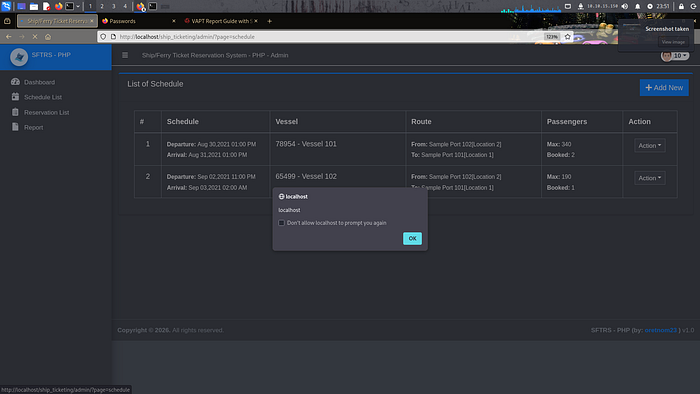Switch to workspace 2

click(102, 6)
